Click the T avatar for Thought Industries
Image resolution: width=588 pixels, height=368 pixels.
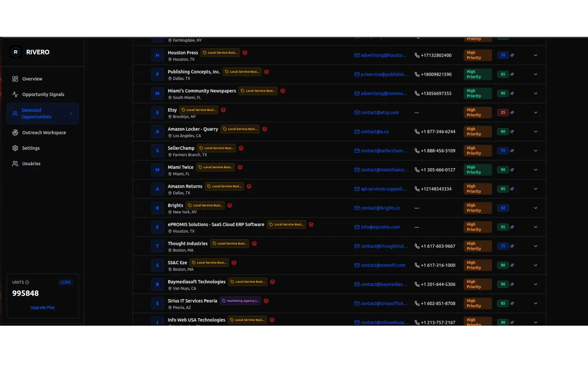pyautogui.click(x=157, y=246)
